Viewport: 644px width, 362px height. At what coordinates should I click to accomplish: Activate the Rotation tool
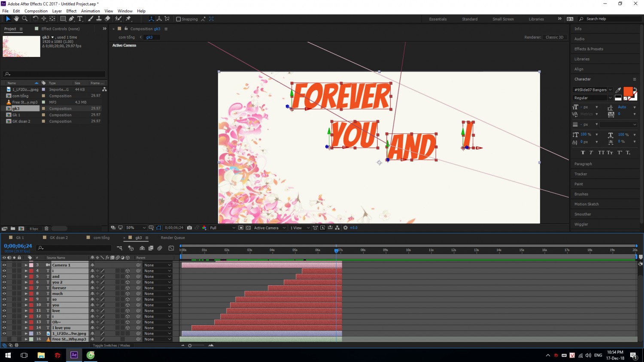coord(35,19)
